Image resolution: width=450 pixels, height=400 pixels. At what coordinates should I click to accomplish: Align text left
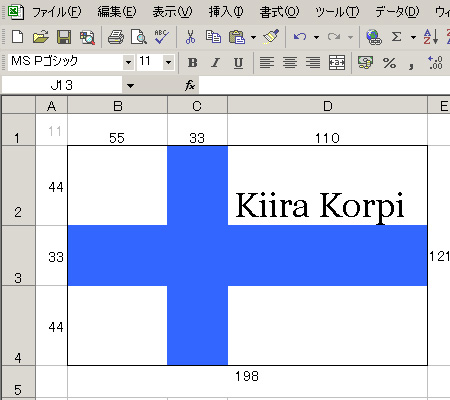[x=267, y=63]
